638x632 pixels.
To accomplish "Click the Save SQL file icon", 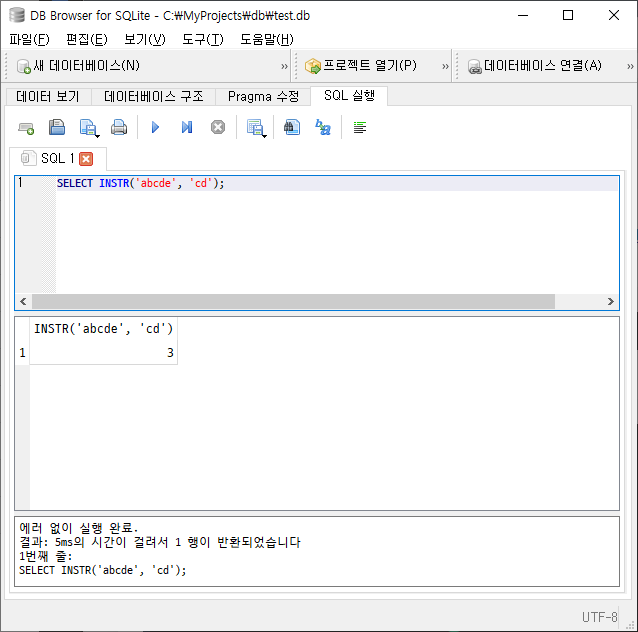I will click(x=57, y=127).
